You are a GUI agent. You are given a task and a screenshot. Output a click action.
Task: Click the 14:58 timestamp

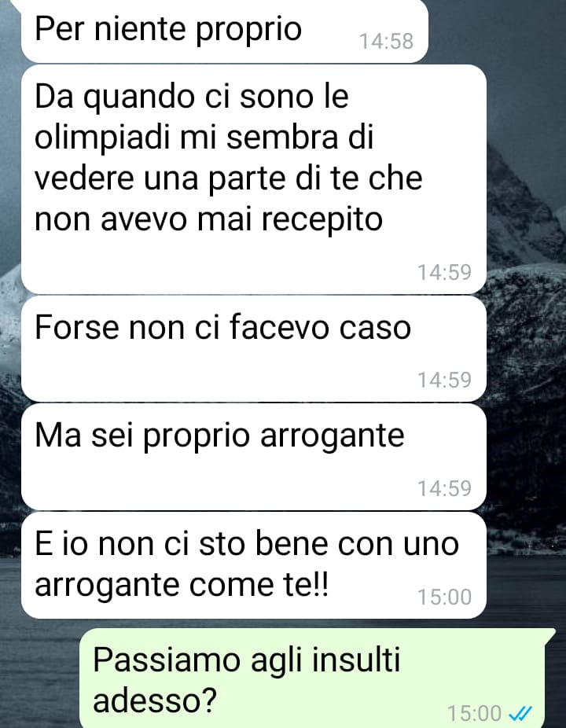tap(386, 41)
